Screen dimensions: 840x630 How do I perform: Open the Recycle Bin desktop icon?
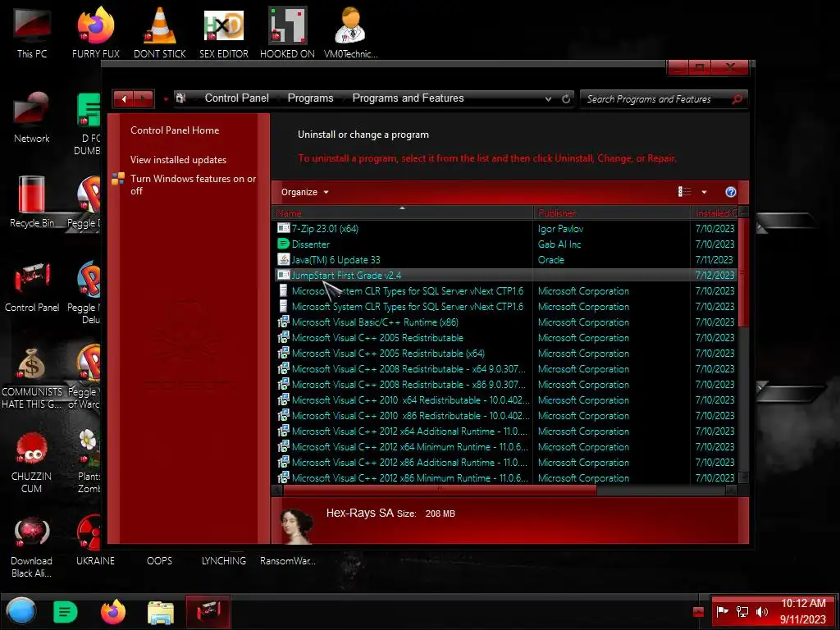pyautogui.click(x=32, y=202)
